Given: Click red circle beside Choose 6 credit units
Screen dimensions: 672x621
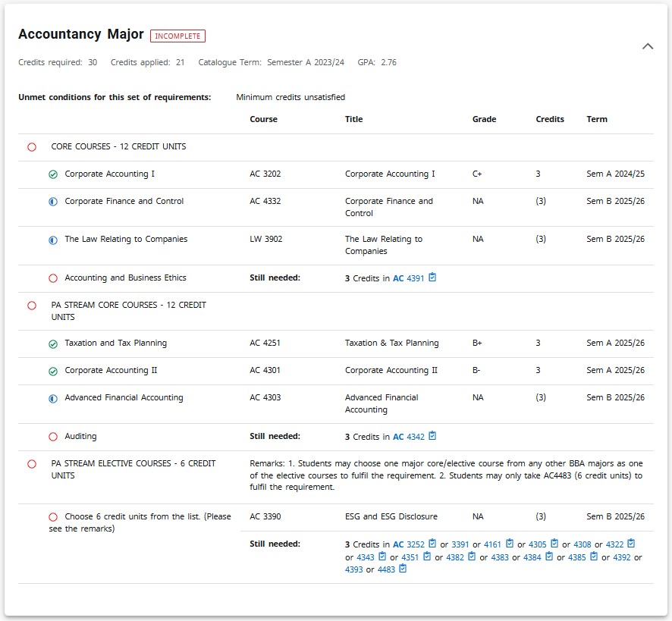Looking at the screenshot, I should [53, 517].
